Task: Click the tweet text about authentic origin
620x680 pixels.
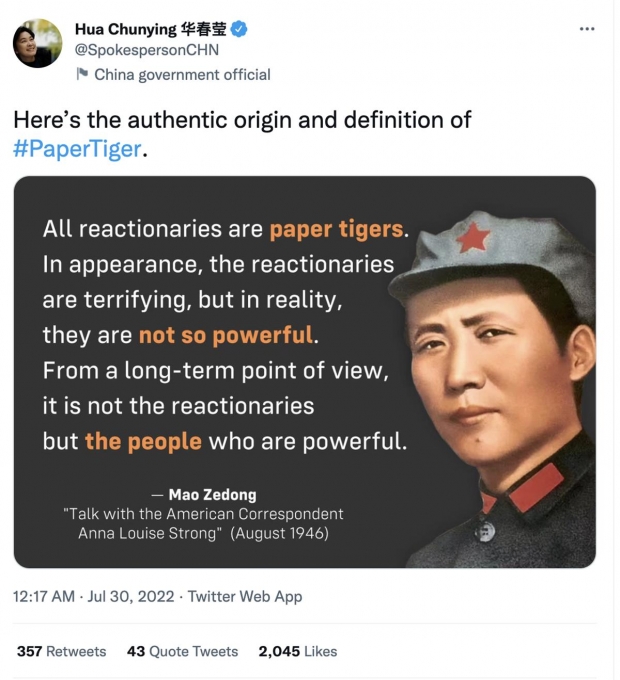Action: [x=242, y=120]
